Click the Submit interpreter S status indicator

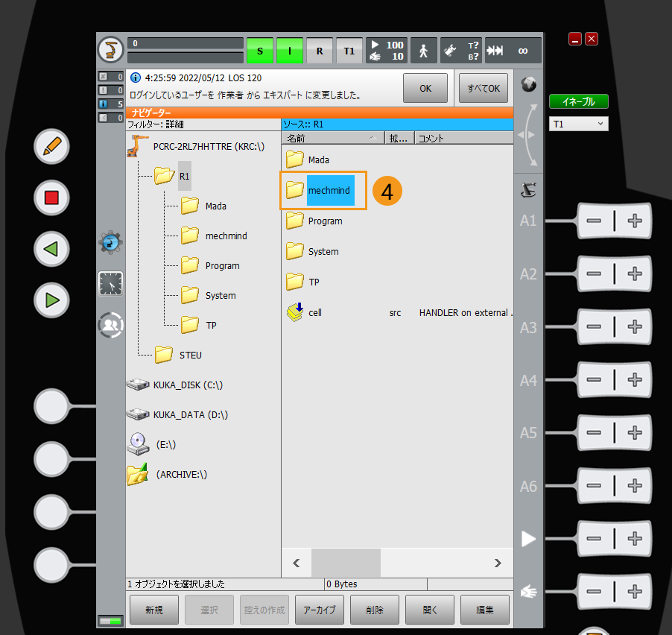260,51
